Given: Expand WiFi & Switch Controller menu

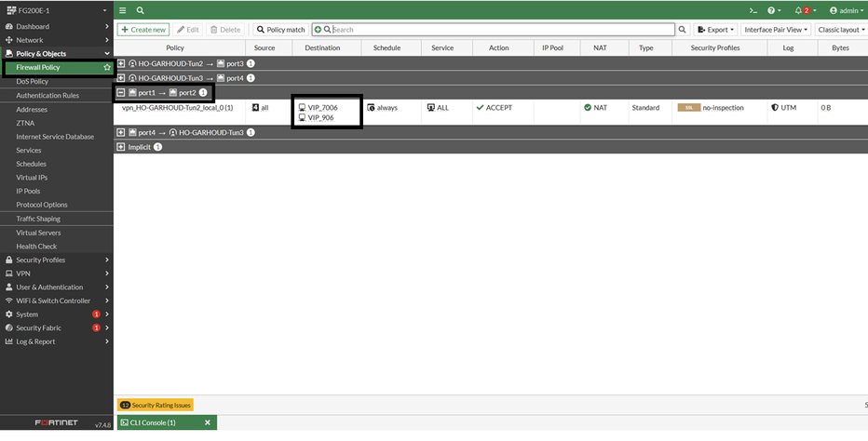Looking at the screenshot, I should coord(57,301).
